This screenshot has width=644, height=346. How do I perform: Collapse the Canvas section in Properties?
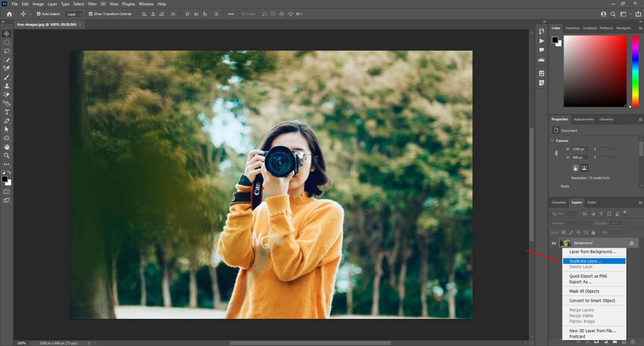pyautogui.click(x=553, y=140)
